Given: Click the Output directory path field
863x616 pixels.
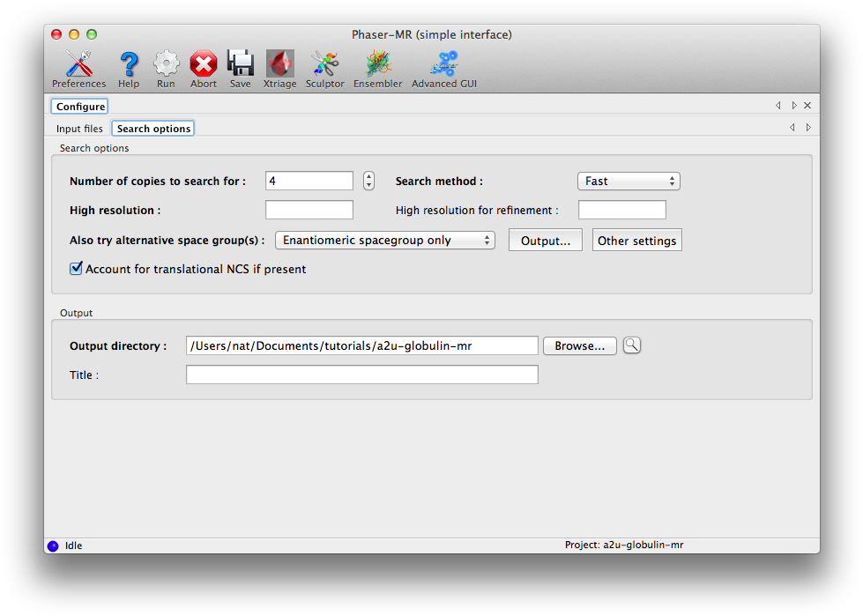Looking at the screenshot, I should click(362, 345).
